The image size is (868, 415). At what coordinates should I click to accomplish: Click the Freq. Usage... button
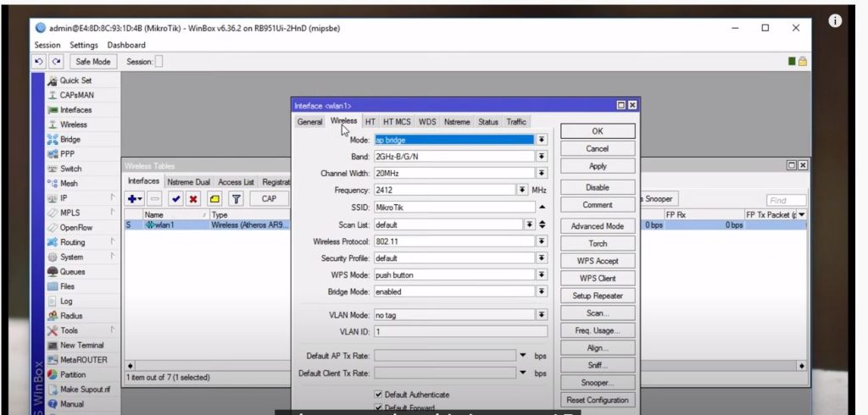(598, 330)
